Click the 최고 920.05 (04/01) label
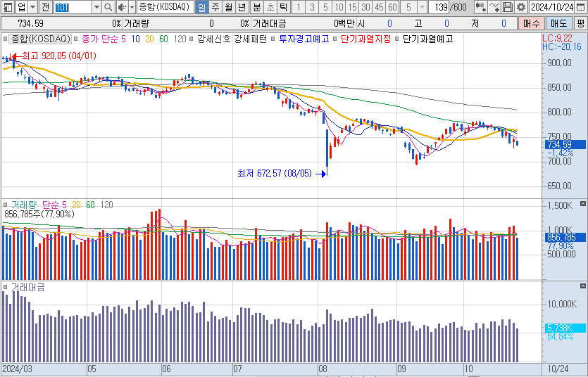The height and width of the screenshot is (377, 588). coord(59,56)
